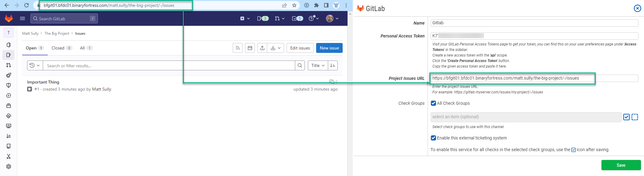This screenshot has width=644, height=176.
Task: Open the CI/CD rocket icon in sidebar
Action: tap(9, 75)
